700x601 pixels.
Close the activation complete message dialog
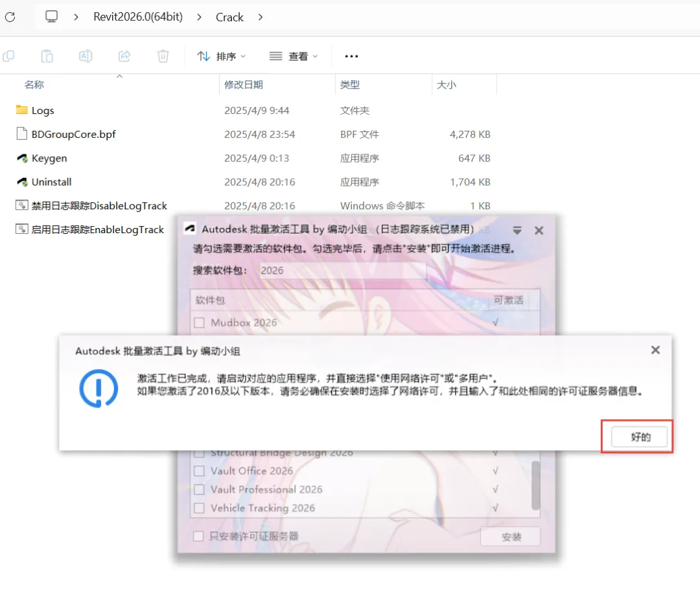[655, 350]
